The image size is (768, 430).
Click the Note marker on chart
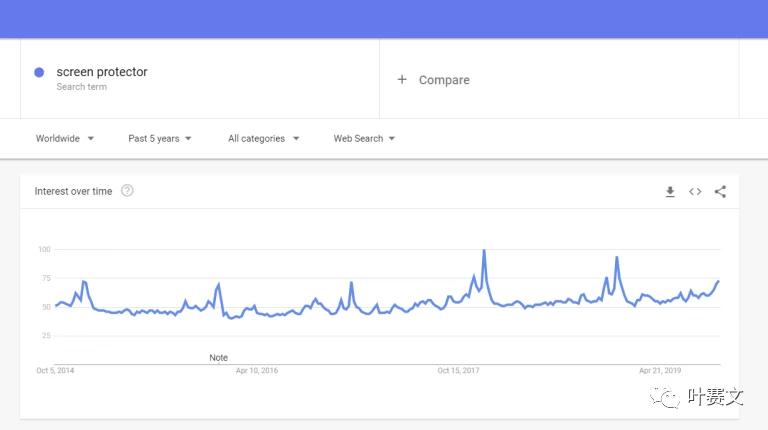218,357
